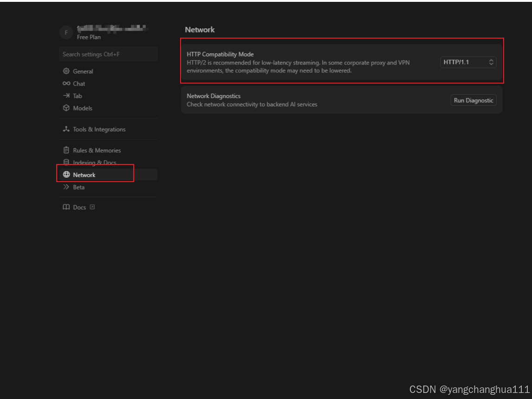The image size is (532, 399).
Task: Select the Network globe icon
Action: [x=65, y=175]
